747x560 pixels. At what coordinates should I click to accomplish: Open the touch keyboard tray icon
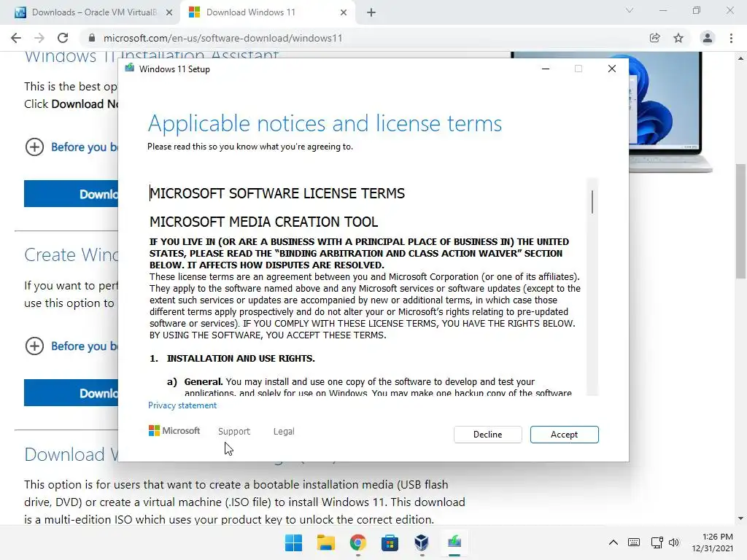click(x=634, y=542)
